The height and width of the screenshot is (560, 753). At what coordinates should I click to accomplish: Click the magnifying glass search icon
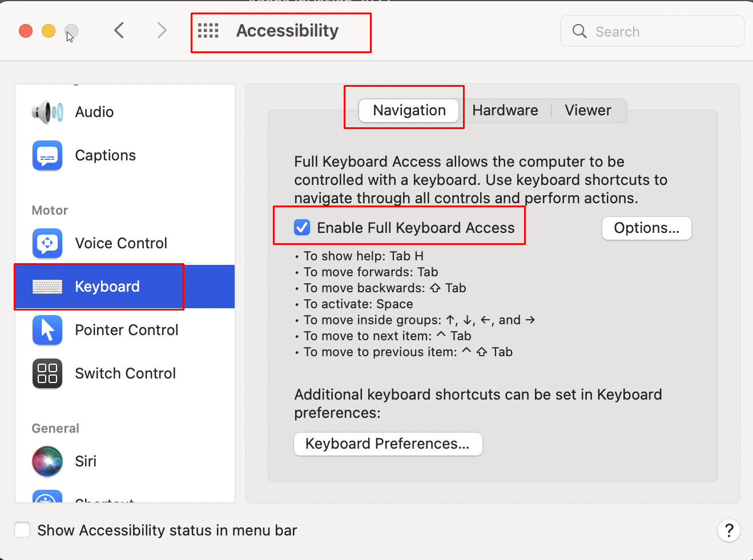pyautogui.click(x=579, y=31)
